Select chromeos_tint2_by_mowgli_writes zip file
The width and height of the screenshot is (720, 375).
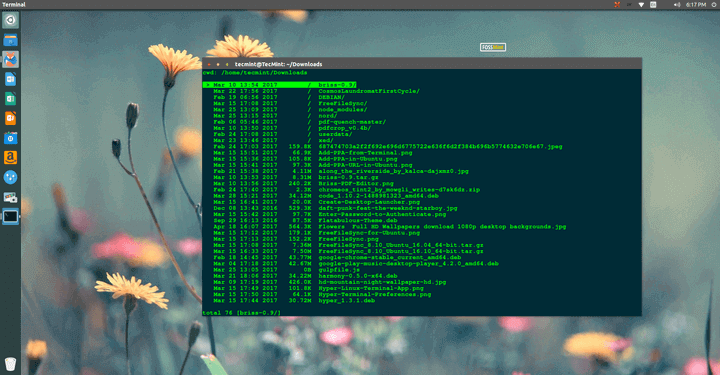pyautogui.click(x=347, y=190)
